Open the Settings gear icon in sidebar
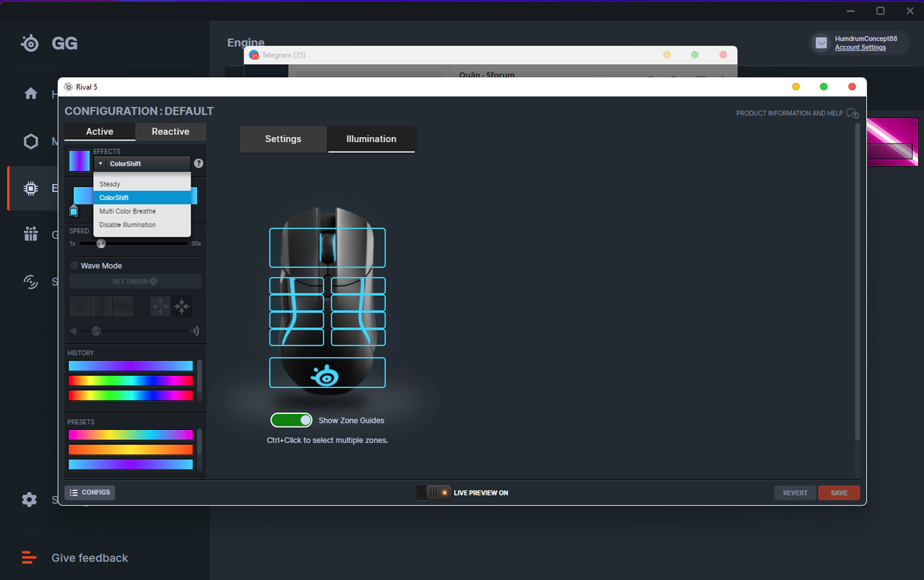Screen dimensions: 924x580 30,499
